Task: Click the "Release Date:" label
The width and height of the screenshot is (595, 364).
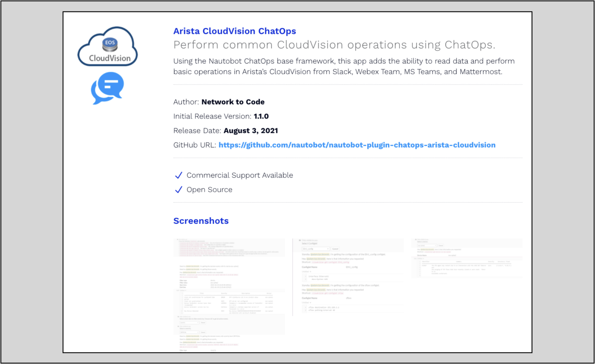Action: pyautogui.click(x=197, y=131)
